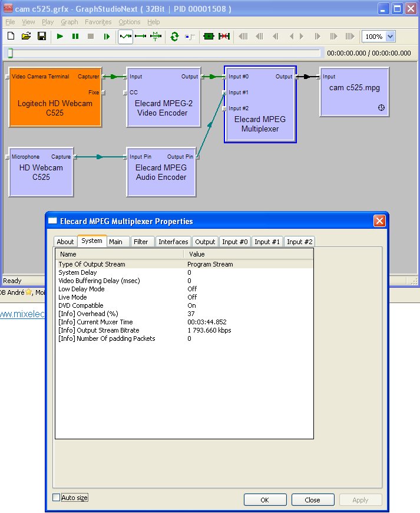Remove connections with the red X icon
The height and width of the screenshot is (513, 420).
coord(224,37)
